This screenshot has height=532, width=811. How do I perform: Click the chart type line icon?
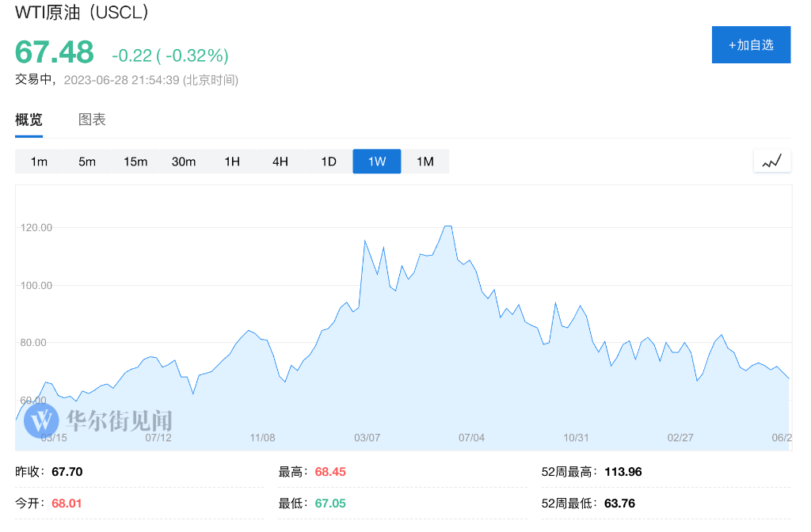772,161
